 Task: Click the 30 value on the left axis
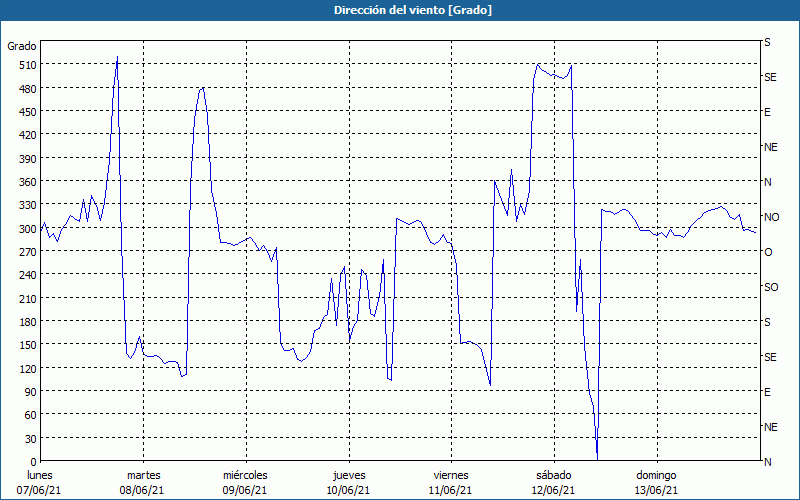[31, 439]
